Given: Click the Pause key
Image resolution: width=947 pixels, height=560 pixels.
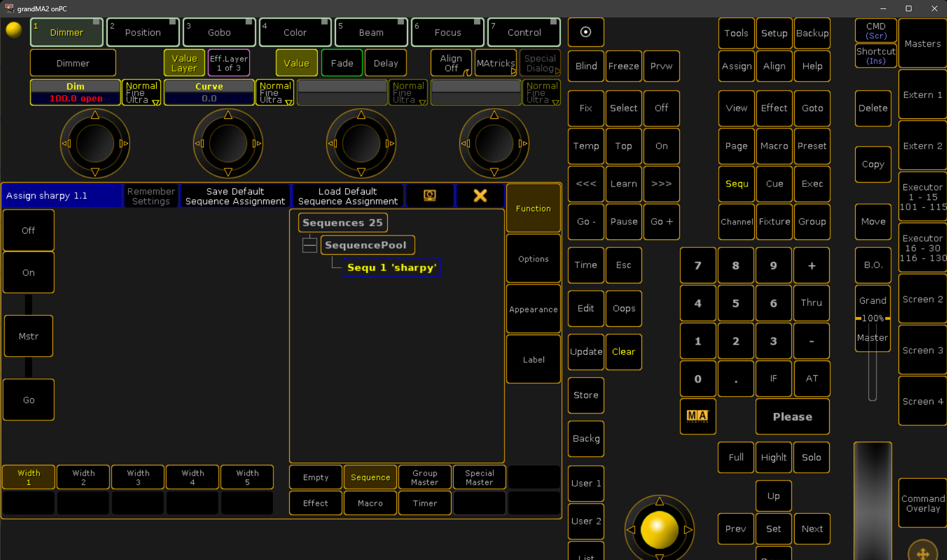Looking at the screenshot, I should [623, 221].
